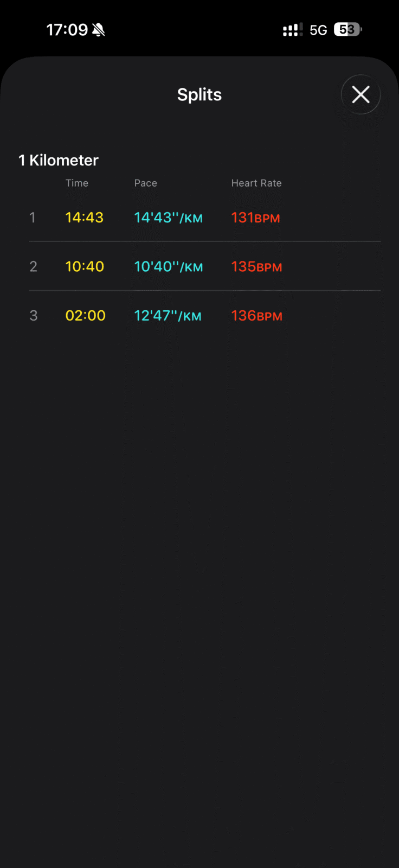Tap the 12'47''/KM pace value
The image size is (399, 868).
pyautogui.click(x=168, y=316)
